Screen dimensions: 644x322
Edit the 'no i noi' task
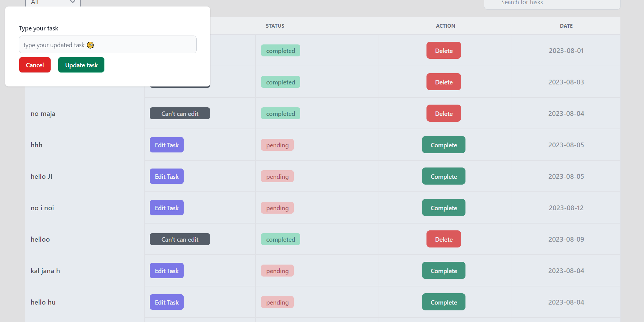coord(167,207)
